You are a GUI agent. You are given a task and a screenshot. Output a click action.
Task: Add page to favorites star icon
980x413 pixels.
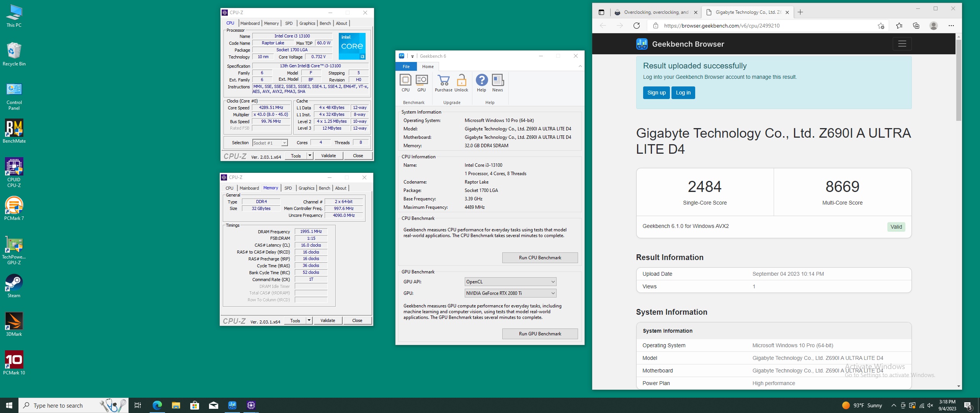881,26
